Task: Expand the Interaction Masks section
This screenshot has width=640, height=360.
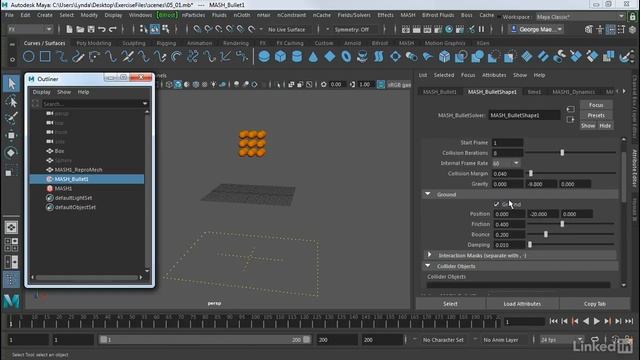Action: (x=429, y=255)
